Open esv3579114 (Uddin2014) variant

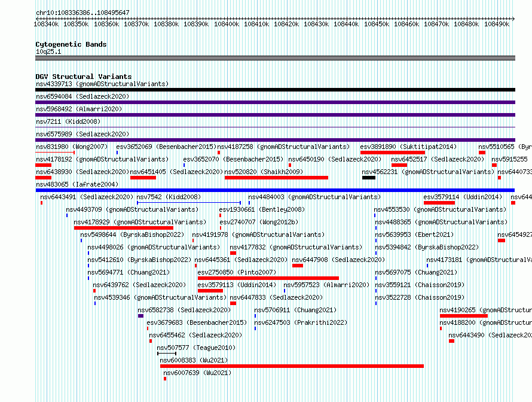pos(463,197)
